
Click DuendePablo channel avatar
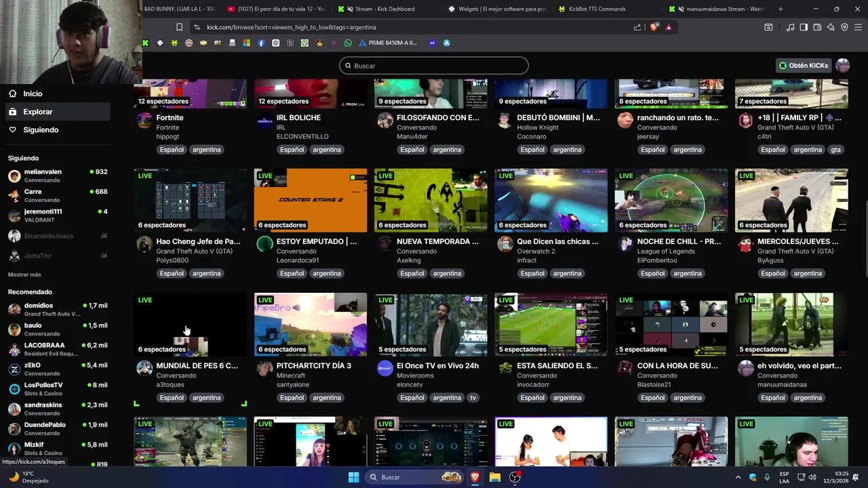[14, 429]
